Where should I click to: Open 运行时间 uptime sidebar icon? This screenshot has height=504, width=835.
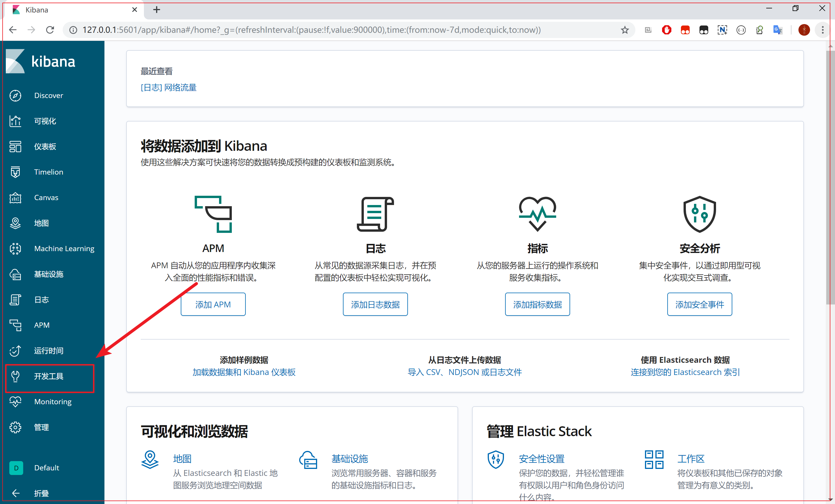15,351
